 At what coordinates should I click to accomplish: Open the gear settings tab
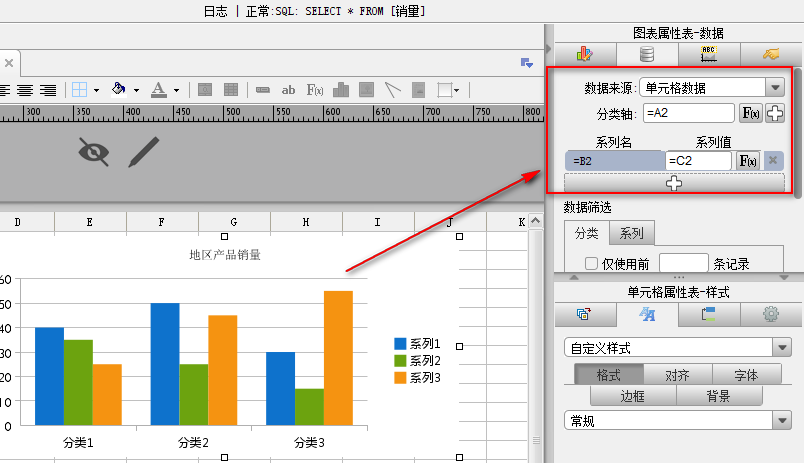point(771,314)
